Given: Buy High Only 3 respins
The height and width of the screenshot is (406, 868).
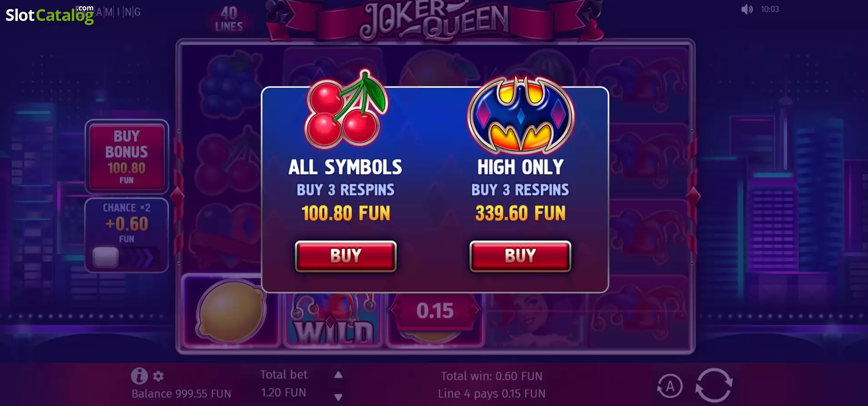Looking at the screenshot, I should [520, 256].
